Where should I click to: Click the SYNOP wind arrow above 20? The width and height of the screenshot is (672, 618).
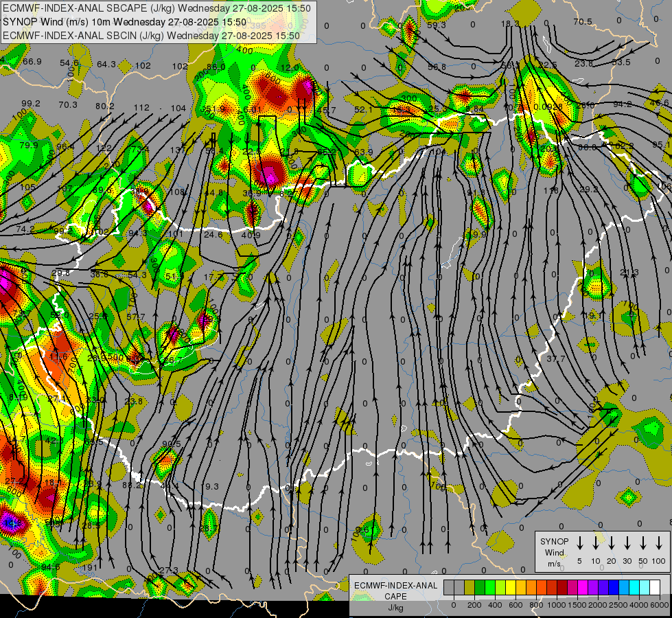pos(611,543)
